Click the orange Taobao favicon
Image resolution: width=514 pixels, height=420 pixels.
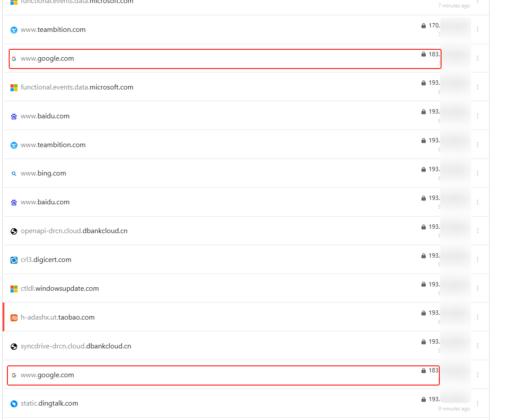(14, 317)
